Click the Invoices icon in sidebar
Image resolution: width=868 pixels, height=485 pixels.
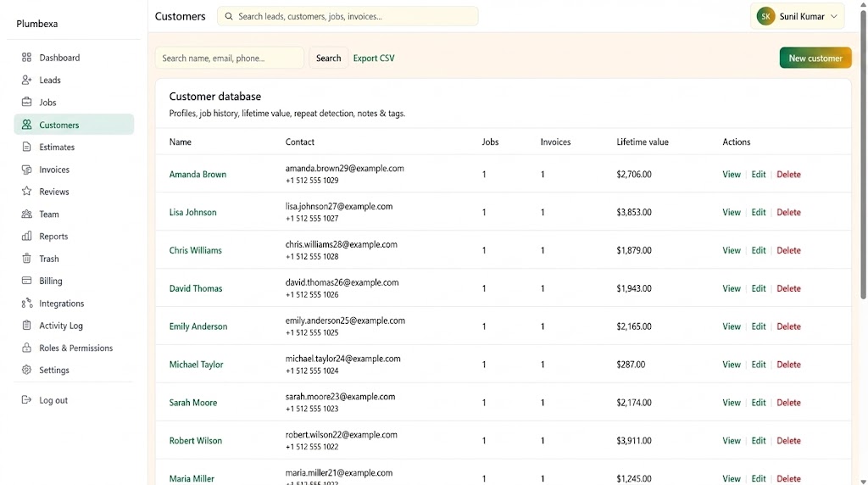tap(26, 170)
